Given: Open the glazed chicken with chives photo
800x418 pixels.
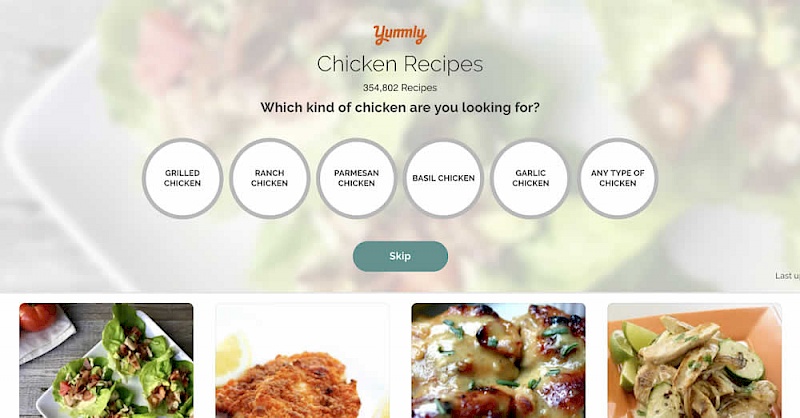Looking at the screenshot, I should pos(498,360).
